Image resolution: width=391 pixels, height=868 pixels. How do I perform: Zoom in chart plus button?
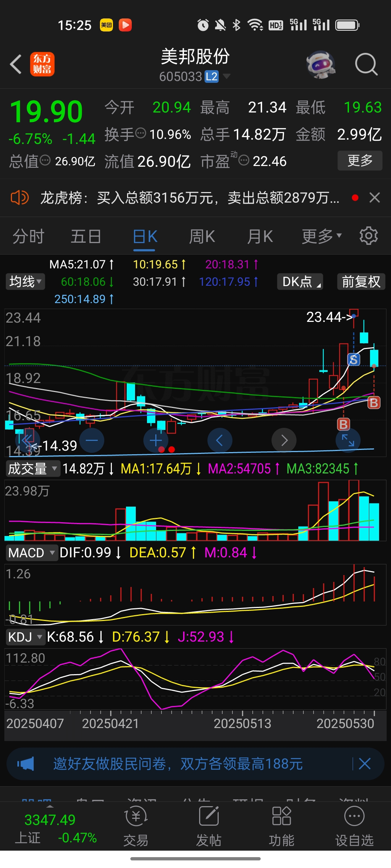[156, 441]
